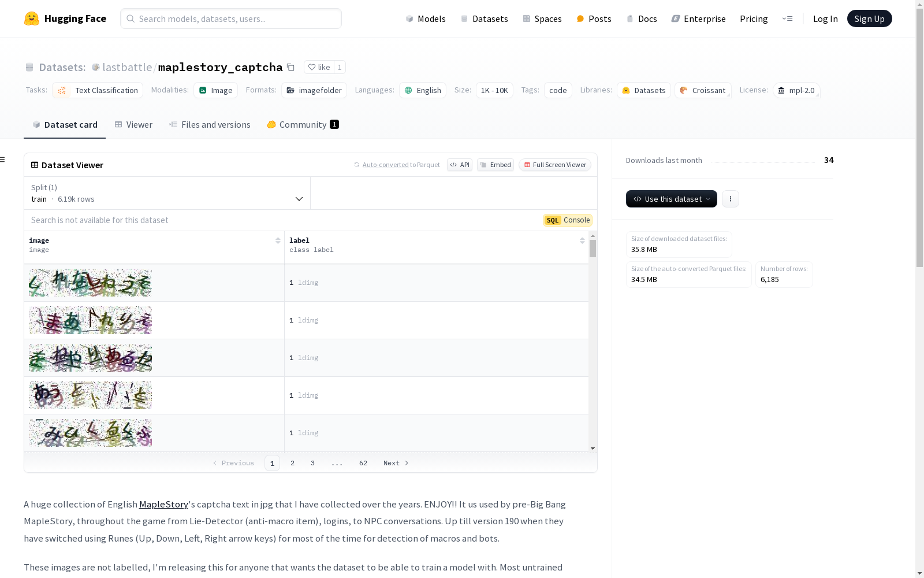
Task: Click the table scrollbar down arrow
Action: pos(593,449)
